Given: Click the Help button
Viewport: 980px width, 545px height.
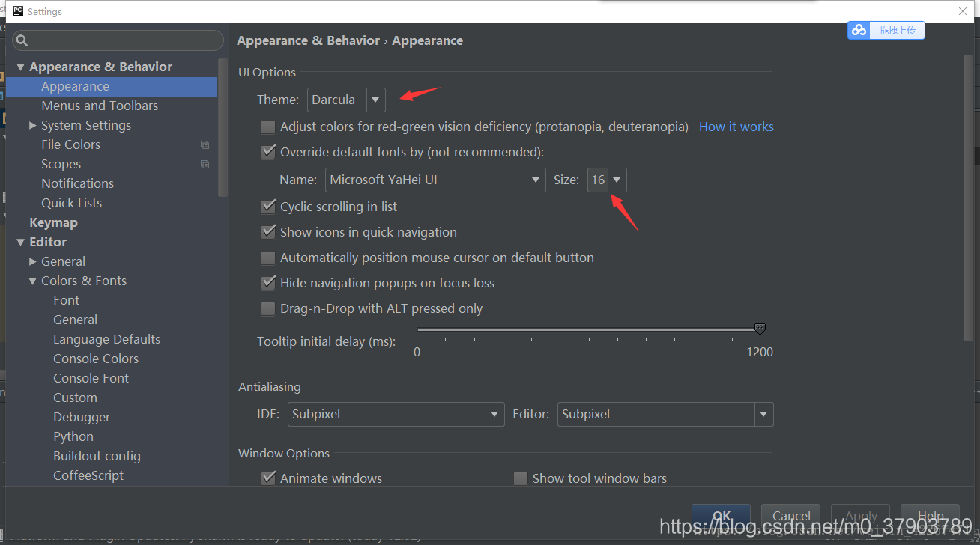Looking at the screenshot, I should click(930, 516).
